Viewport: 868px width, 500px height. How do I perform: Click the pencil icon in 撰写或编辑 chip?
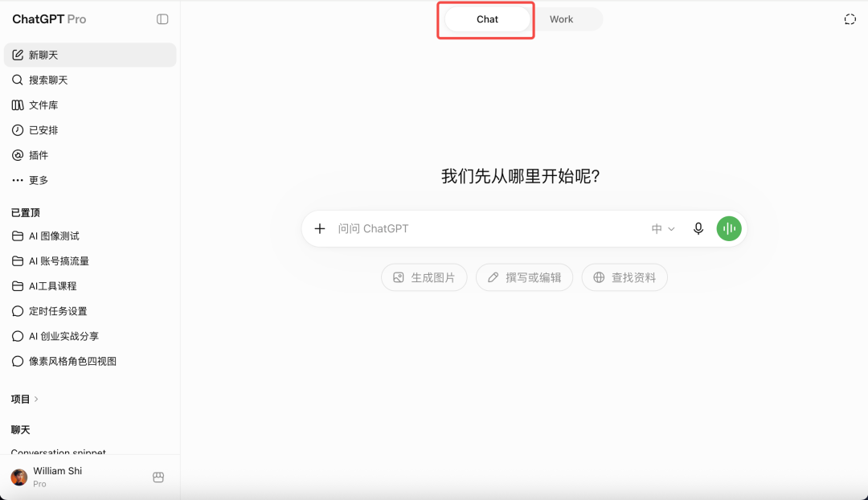pyautogui.click(x=493, y=277)
